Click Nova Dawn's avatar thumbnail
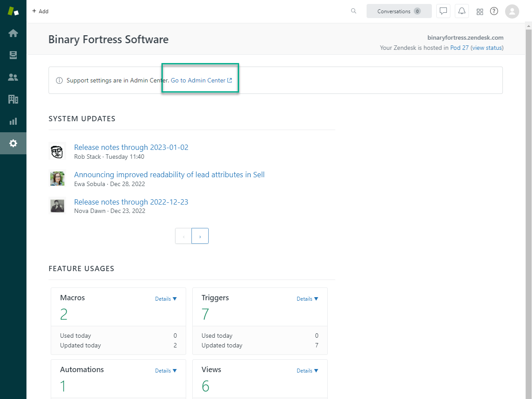The width and height of the screenshot is (532, 399). coord(57,206)
